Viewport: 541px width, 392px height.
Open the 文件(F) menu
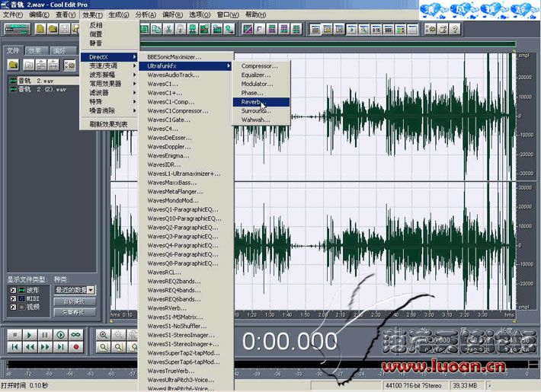pos(13,14)
